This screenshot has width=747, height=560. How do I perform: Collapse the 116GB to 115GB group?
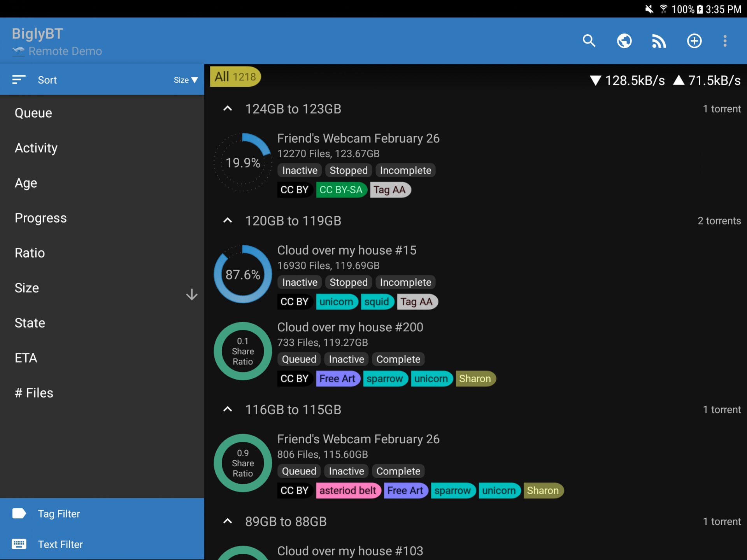coord(228,409)
